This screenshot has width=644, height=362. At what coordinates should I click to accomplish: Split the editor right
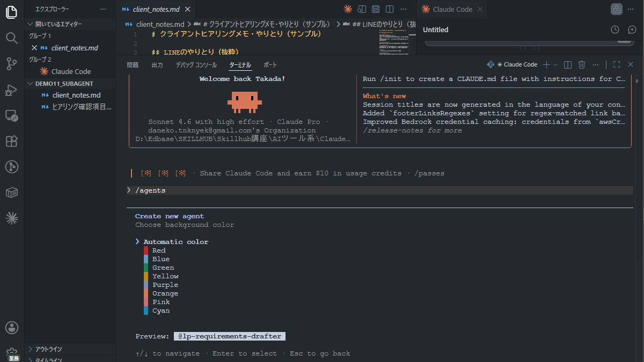[390, 9]
